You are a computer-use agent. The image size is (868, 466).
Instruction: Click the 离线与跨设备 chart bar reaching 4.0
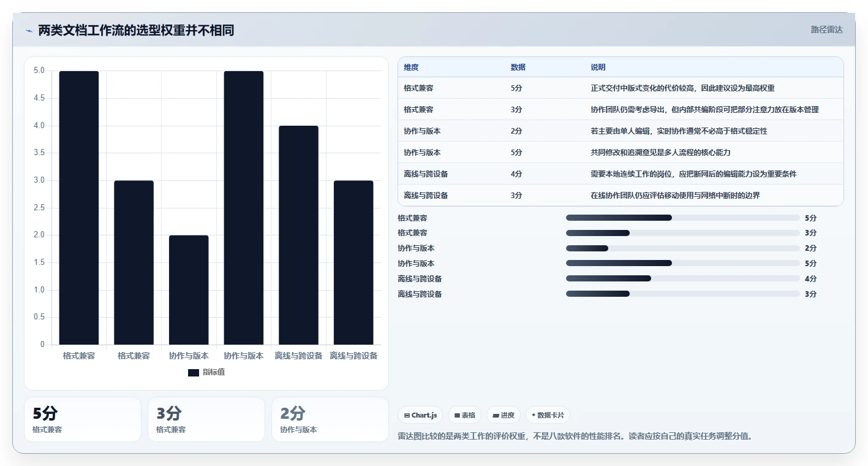click(x=298, y=235)
